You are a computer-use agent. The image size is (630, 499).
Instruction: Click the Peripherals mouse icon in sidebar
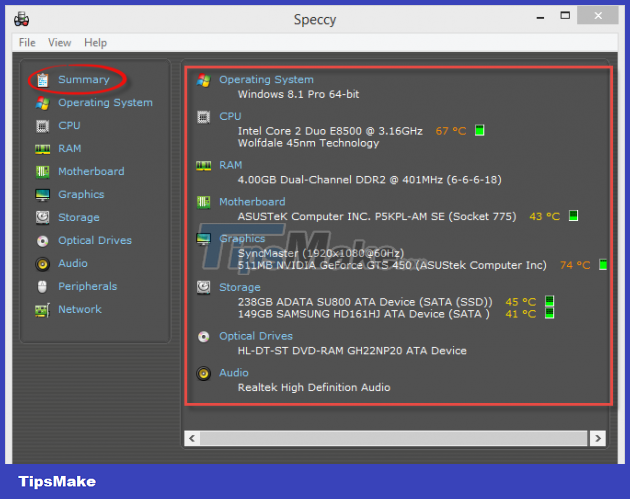(42, 287)
